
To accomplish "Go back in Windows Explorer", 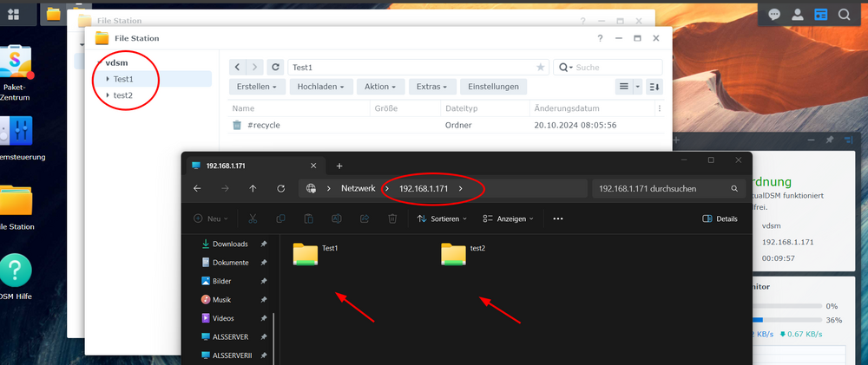I will (x=197, y=189).
